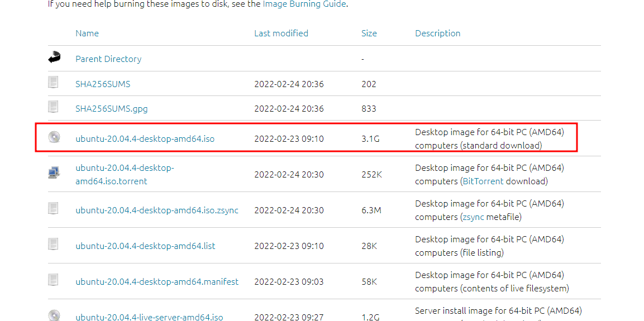Select the 833 size cell
The image size is (644, 321).
(369, 109)
